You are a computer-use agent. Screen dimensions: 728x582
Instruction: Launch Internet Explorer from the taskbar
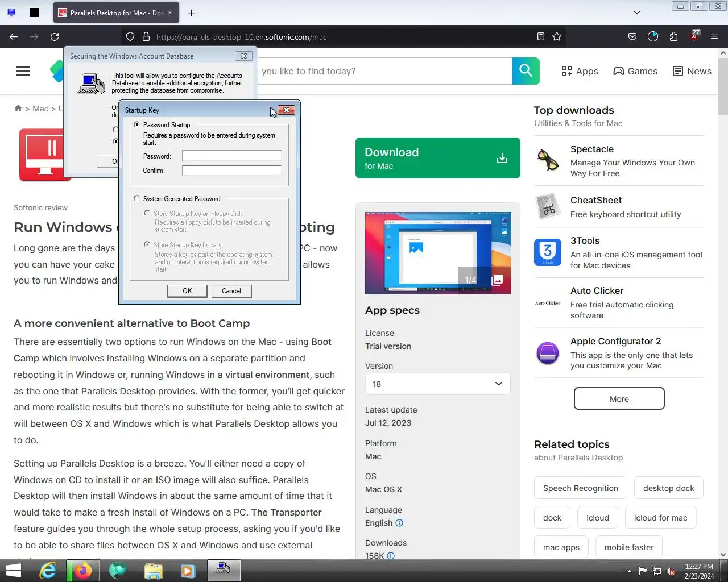coord(48,571)
